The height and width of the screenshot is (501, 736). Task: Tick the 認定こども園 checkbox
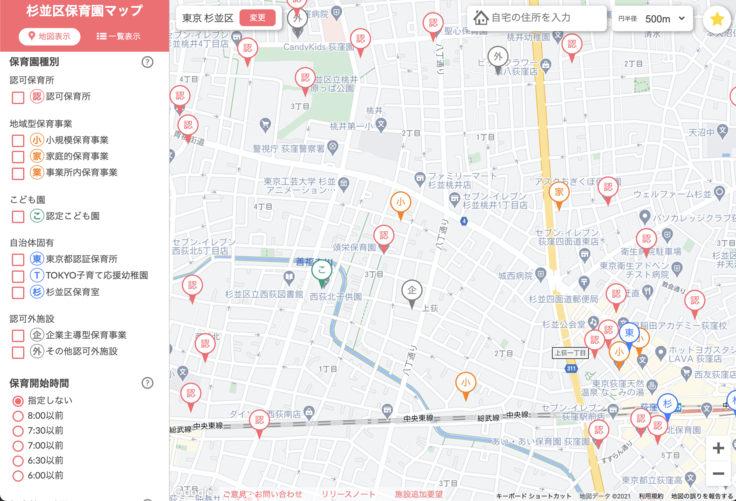coord(18,216)
